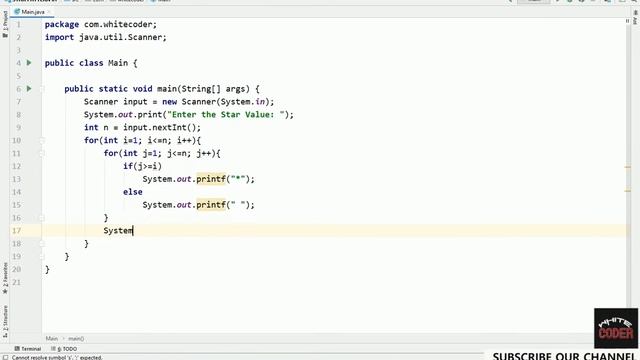Click the import java.util.Scanner line
Screen dimensions: 640x360
(x=106, y=37)
